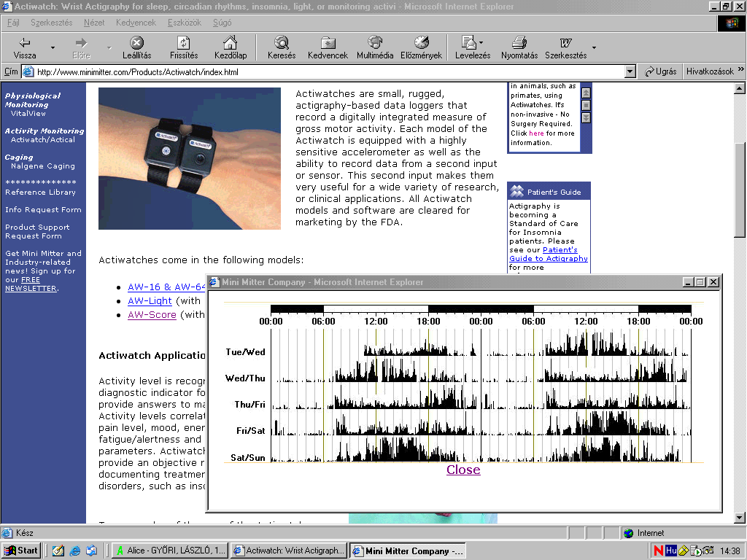Click the system tray clock showing 14:38

point(730,551)
